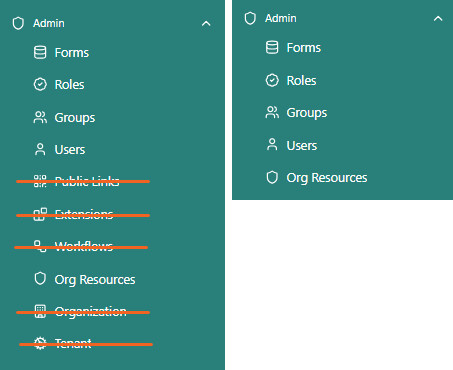This screenshot has height=370, width=453.
Task: Click the Groups people icon in right panel
Action: (272, 112)
